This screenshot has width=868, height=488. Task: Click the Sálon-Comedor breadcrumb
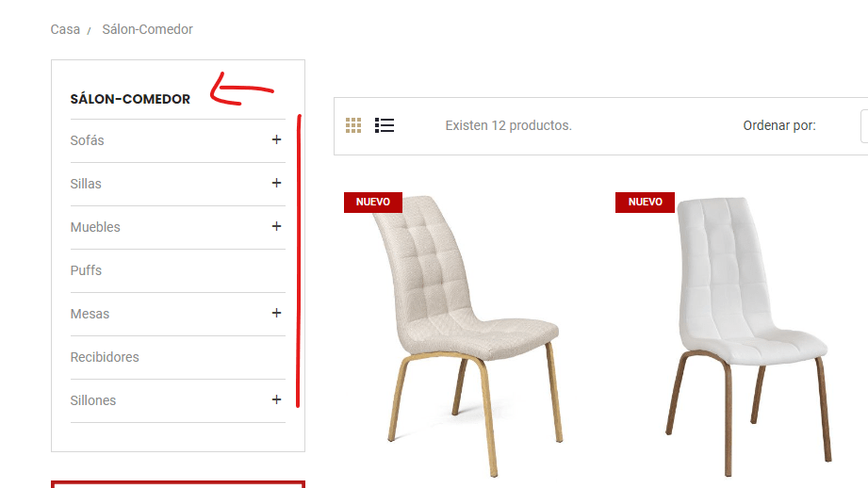(x=147, y=29)
